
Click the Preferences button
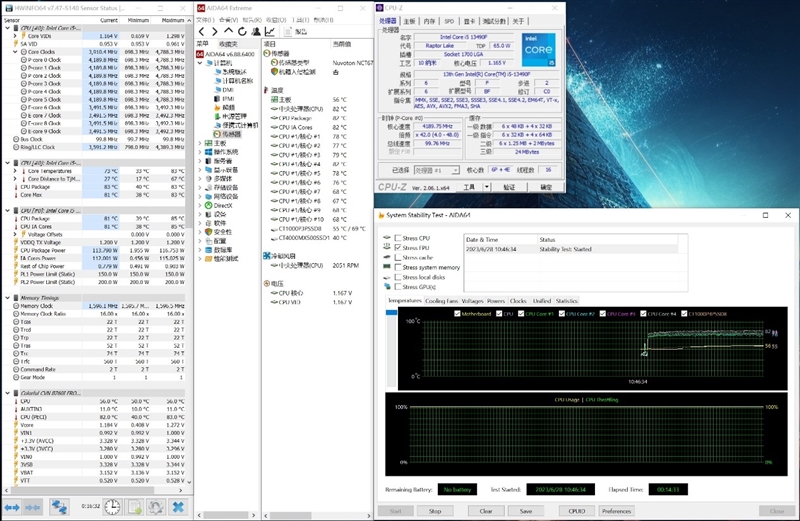tap(616, 510)
